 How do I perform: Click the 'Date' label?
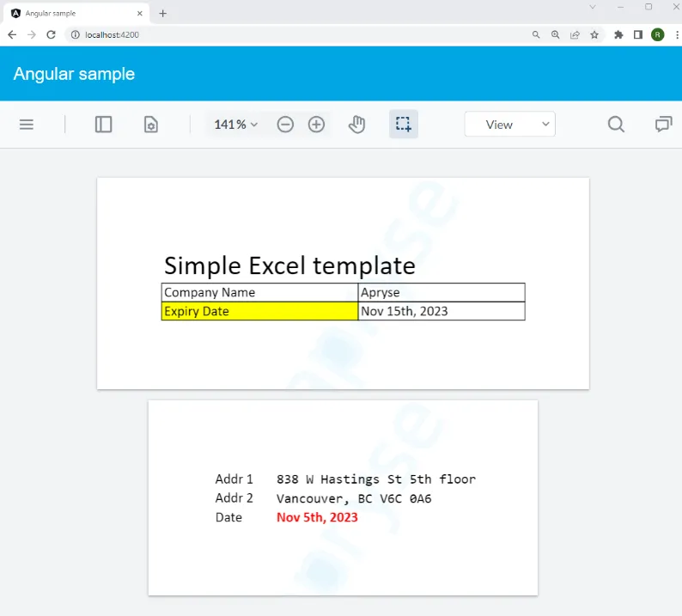coord(228,517)
